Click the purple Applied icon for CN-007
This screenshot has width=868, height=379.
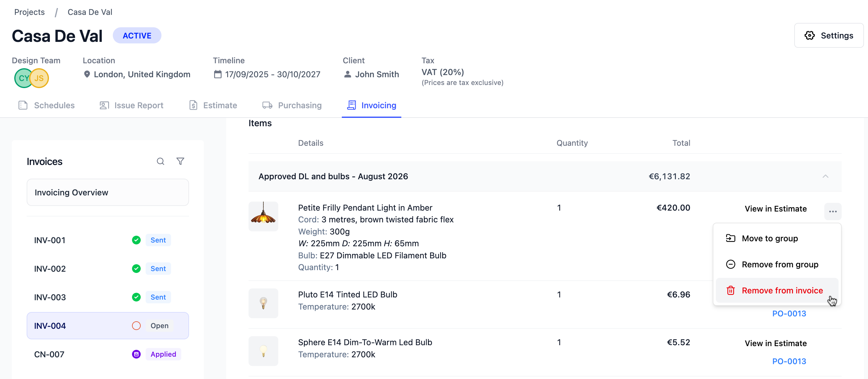(x=136, y=354)
